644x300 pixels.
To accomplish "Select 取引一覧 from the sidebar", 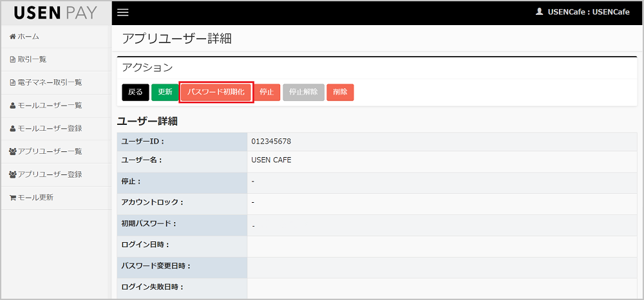I will coord(32,60).
